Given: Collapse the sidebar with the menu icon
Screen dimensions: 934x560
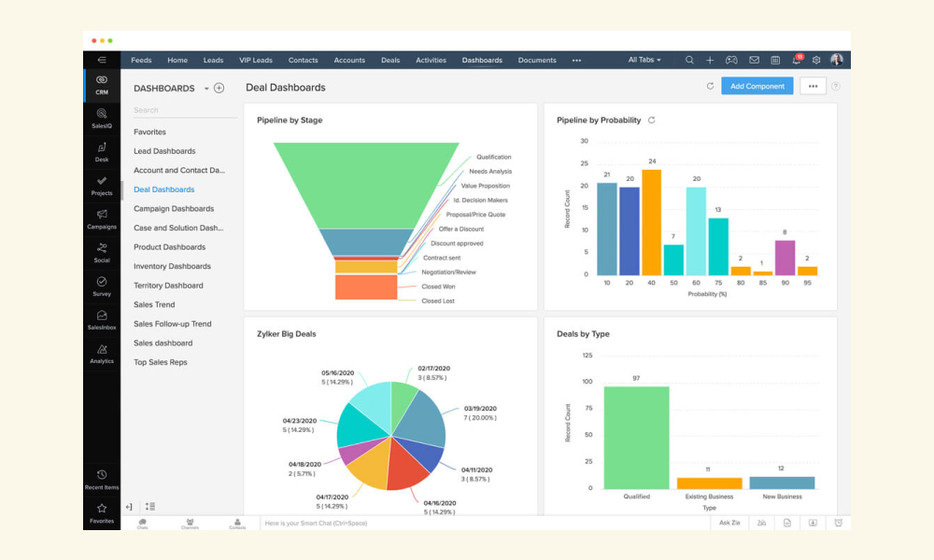Looking at the screenshot, I should [x=102, y=60].
